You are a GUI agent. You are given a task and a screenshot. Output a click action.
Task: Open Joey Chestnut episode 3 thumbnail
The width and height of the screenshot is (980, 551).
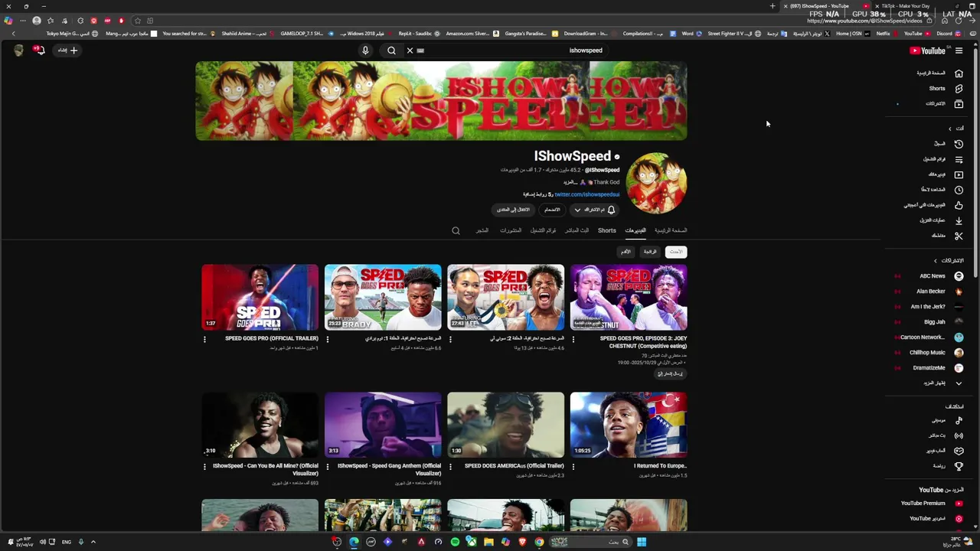pos(629,298)
